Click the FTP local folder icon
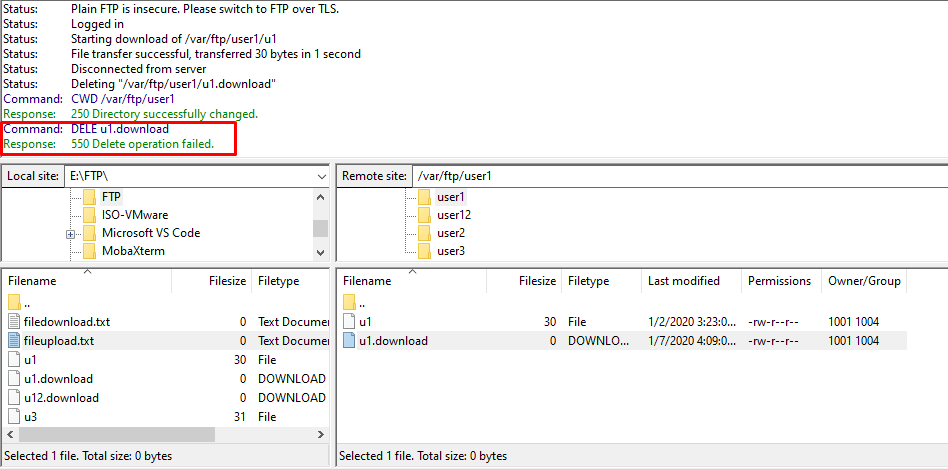Viewport: 948px width, 469px height. point(89,196)
